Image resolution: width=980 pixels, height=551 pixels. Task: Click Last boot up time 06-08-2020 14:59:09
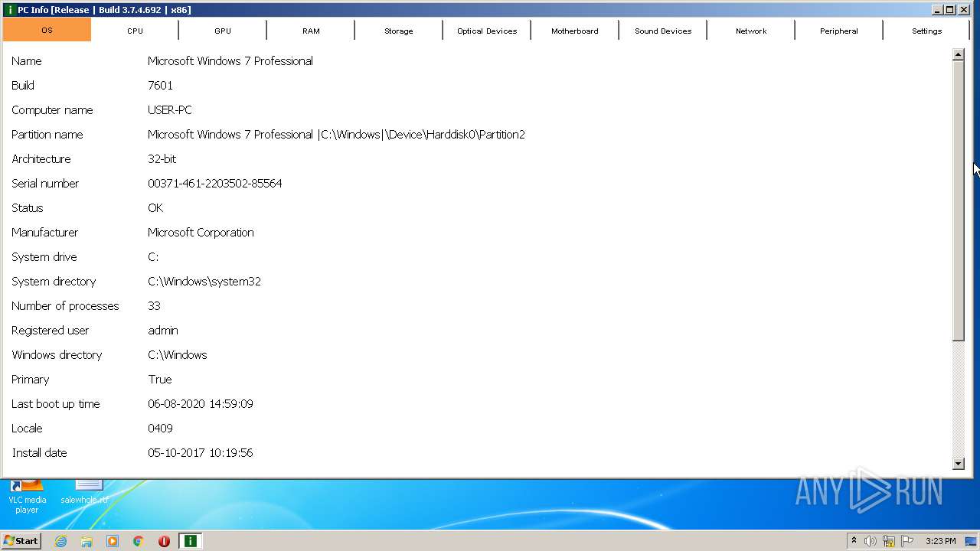point(201,404)
